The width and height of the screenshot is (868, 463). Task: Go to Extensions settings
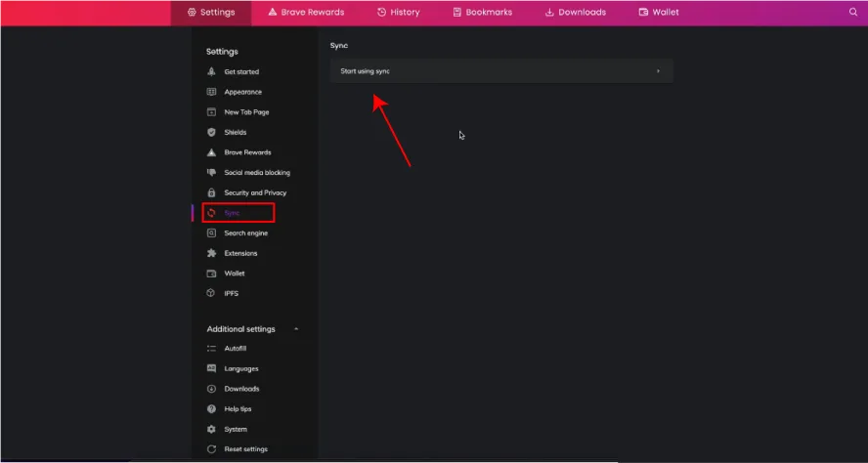click(x=240, y=253)
